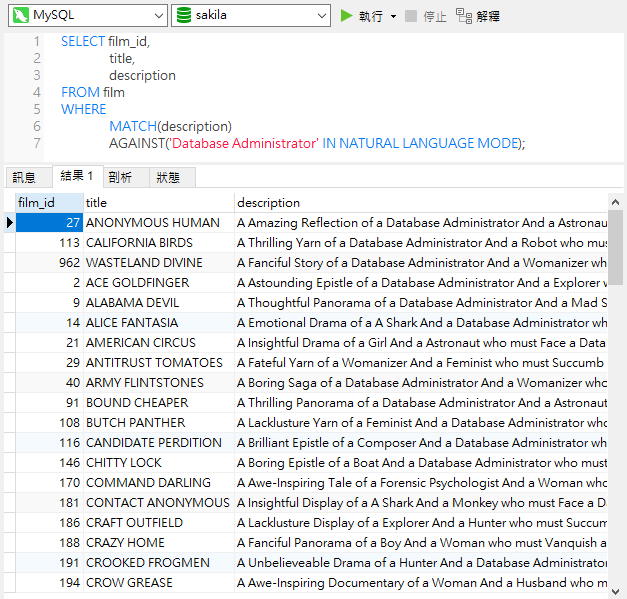Expand the run button dropdown arrow

[394, 17]
